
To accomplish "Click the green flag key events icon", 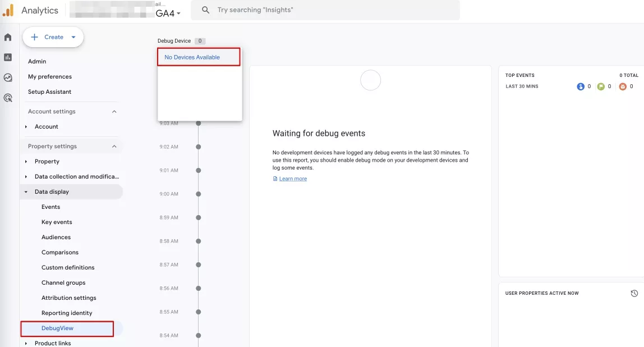I will click(x=601, y=86).
